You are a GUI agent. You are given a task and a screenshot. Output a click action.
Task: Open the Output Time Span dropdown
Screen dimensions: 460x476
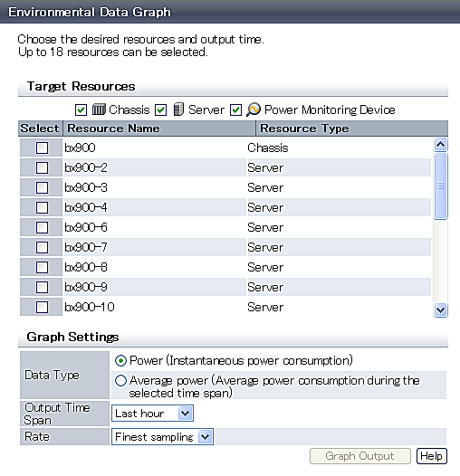[152, 414]
